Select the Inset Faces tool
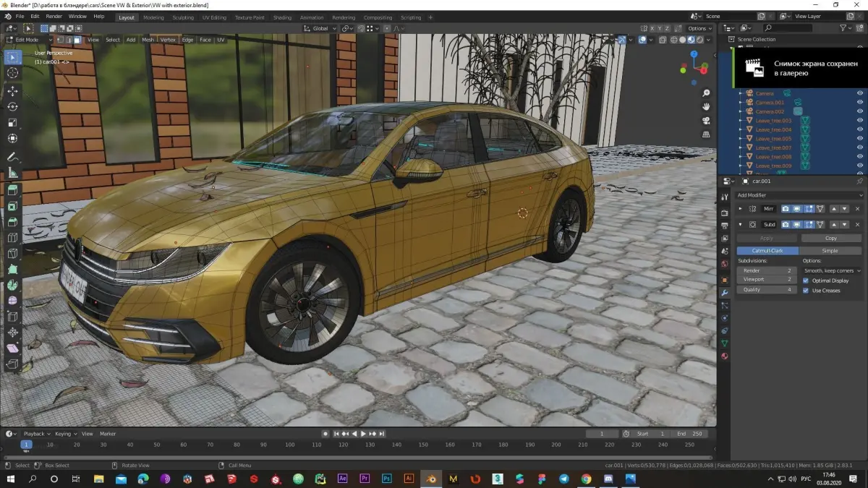The height and width of the screenshot is (488, 868). coord(13,206)
